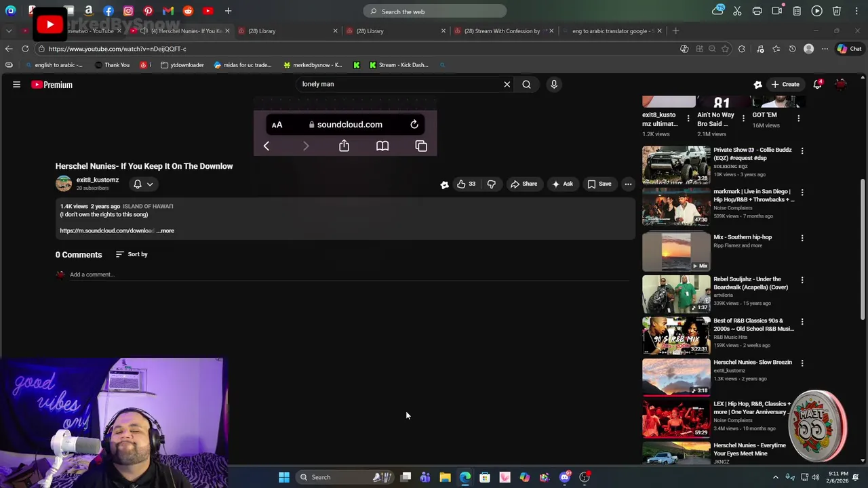Image resolution: width=868 pixels, height=488 pixels.
Task: Click the bookmarks icon in video's mobile toolbar
Action: click(x=382, y=146)
